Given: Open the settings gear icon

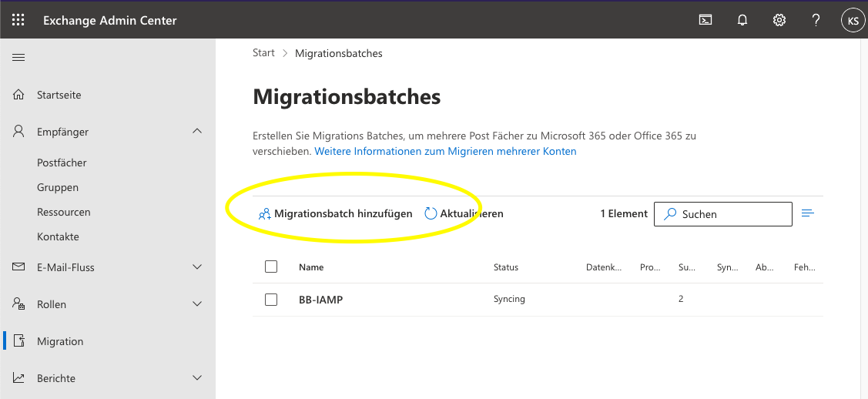Looking at the screenshot, I should [x=779, y=20].
